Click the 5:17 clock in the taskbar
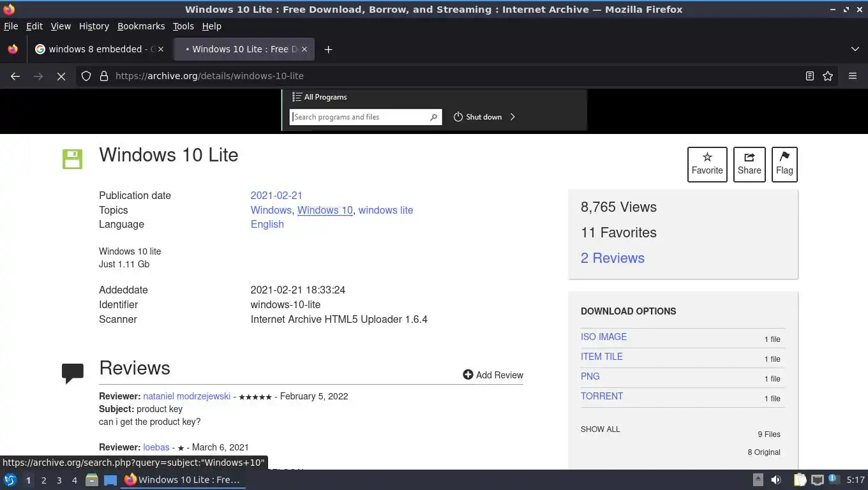Viewport: 868px width, 490px height. click(x=855, y=480)
